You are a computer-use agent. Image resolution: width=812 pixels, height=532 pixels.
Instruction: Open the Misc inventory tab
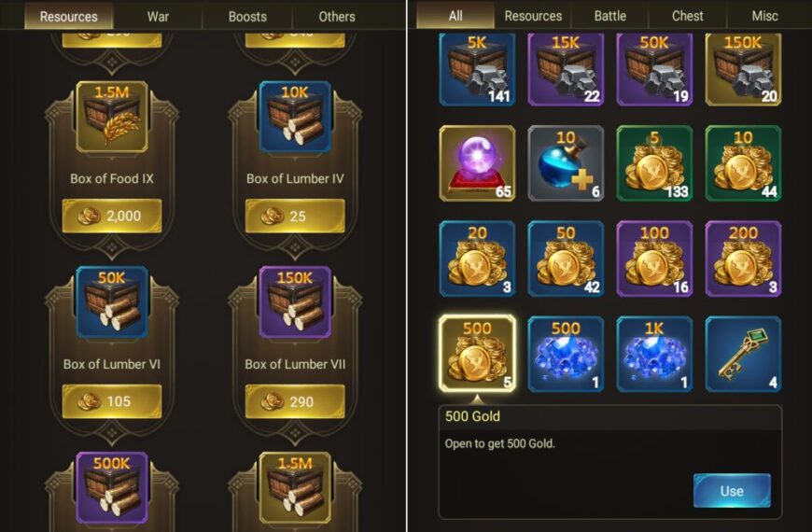(765, 16)
